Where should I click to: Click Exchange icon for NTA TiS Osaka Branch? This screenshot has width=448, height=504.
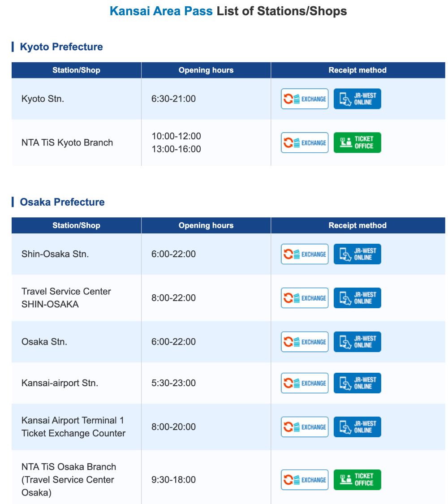tap(305, 480)
